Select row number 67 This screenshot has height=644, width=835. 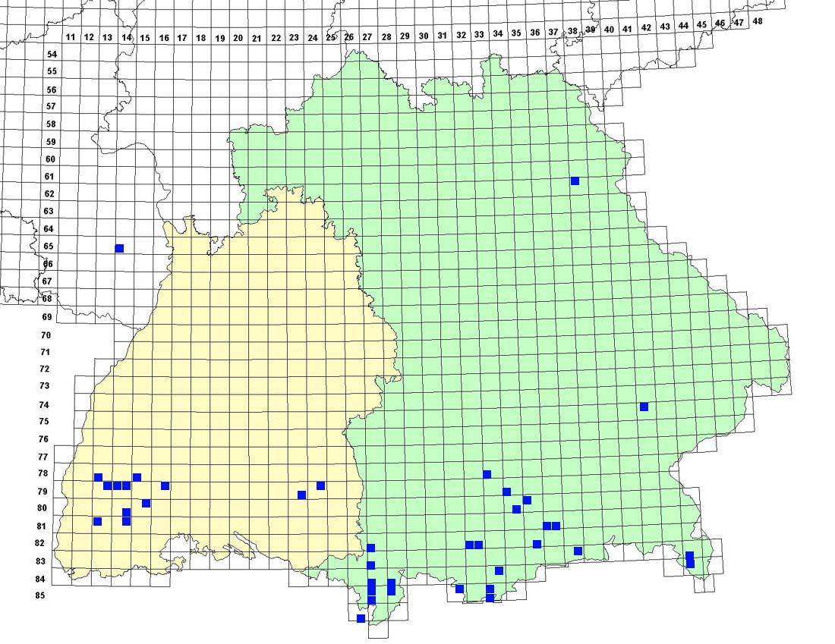click(47, 281)
